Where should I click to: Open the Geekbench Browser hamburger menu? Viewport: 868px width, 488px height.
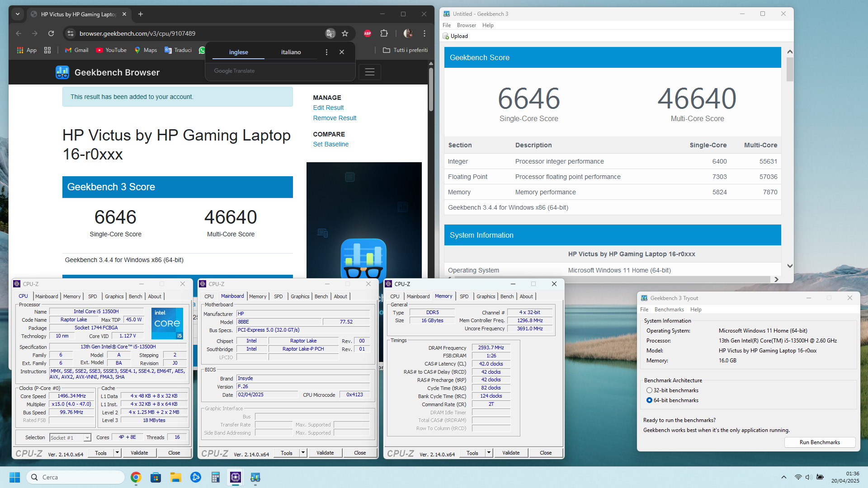pyautogui.click(x=370, y=72)
